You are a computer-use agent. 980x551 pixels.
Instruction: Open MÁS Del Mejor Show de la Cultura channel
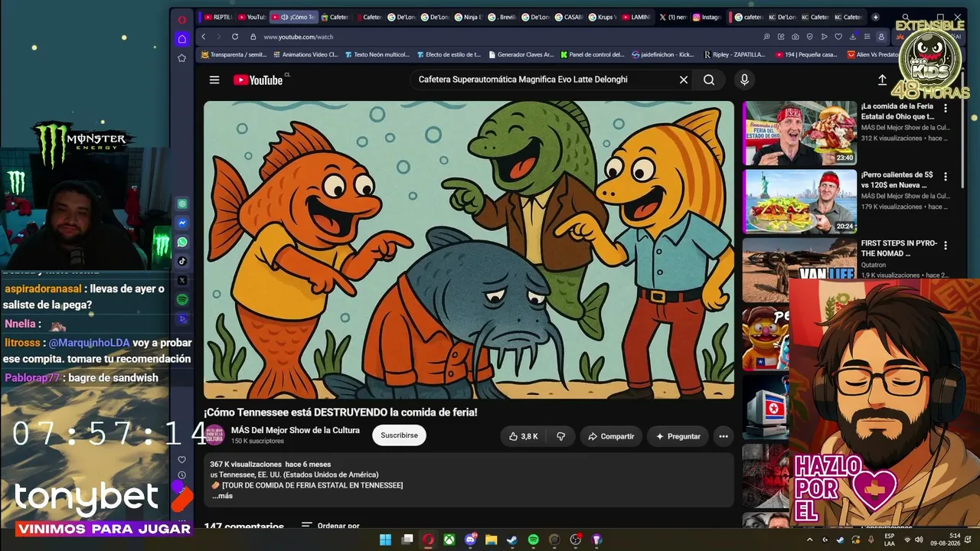click(x=296, y=430)
